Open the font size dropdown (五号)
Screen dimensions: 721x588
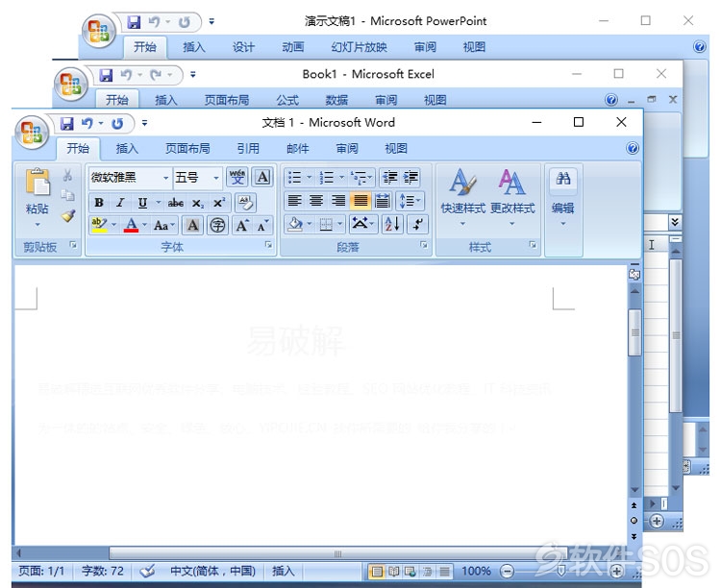[215, 178]
